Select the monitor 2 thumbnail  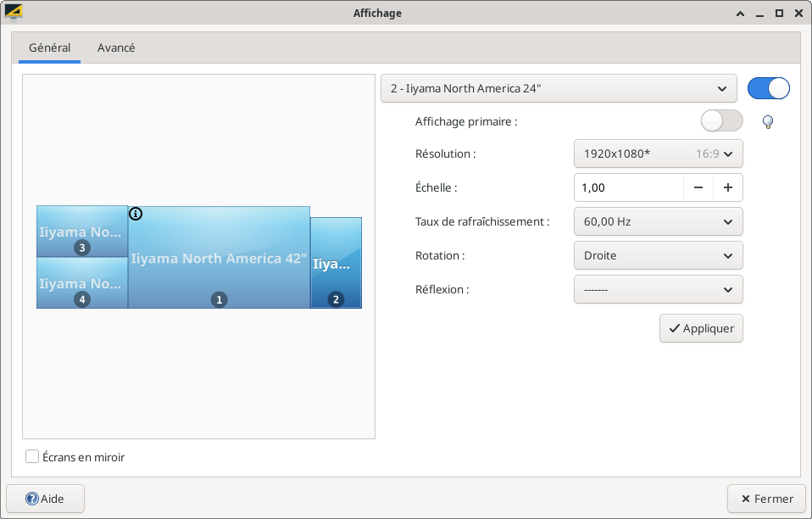point(336,263)
